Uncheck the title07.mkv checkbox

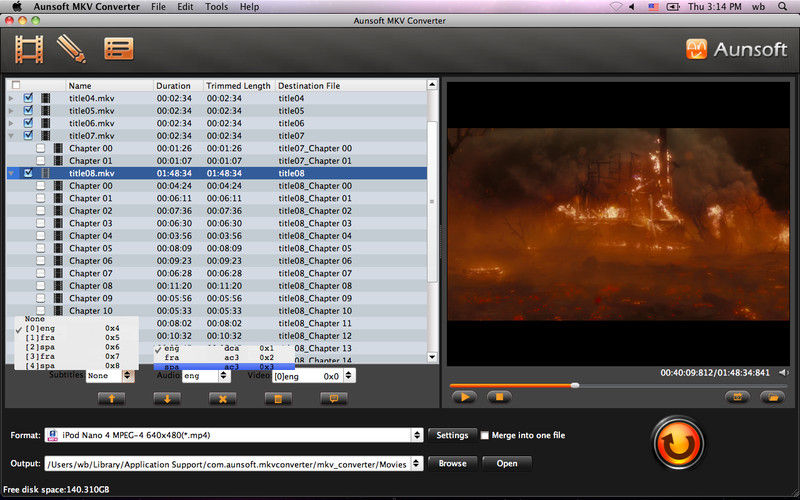point(29,135)
